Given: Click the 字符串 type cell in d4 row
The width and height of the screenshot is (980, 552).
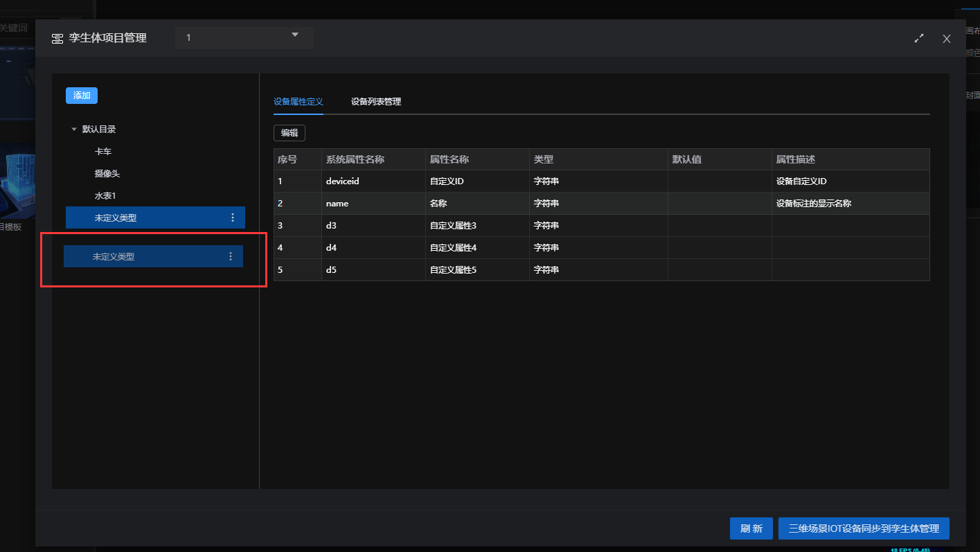Looking at the screenshot, I should tap(599, 248).
